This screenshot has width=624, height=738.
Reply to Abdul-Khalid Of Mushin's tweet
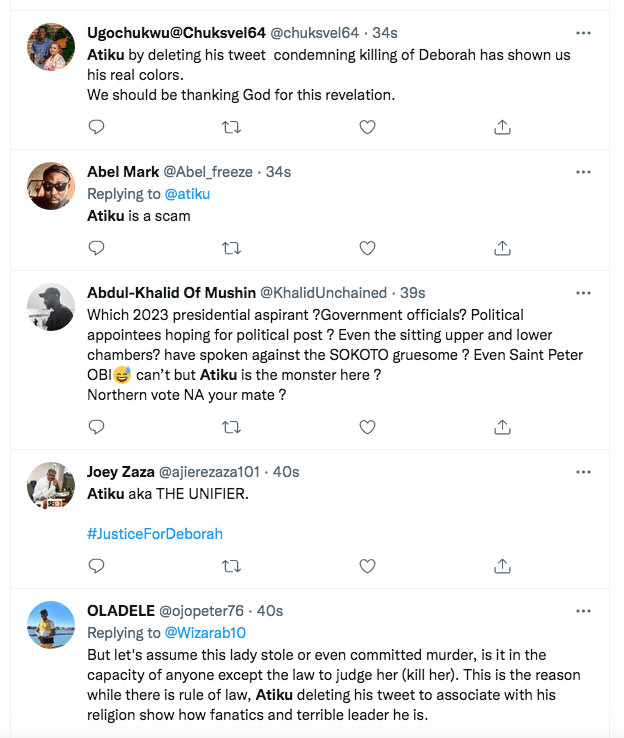tap(97, 427)
